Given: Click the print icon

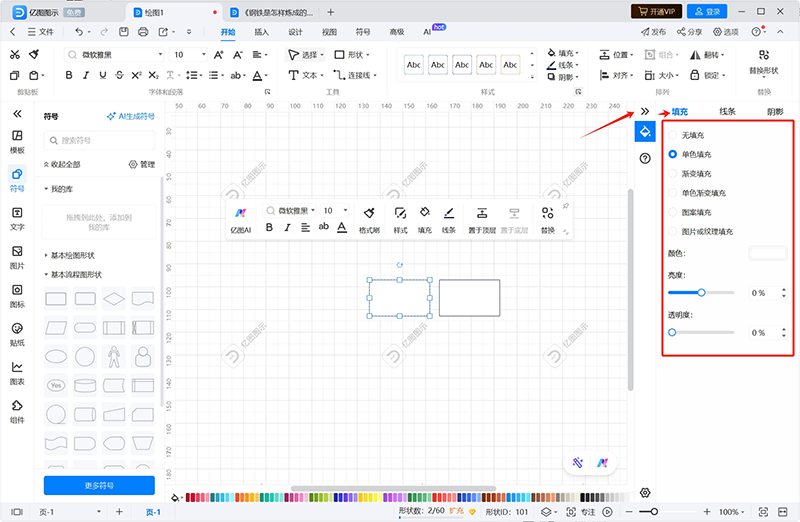Looking at the screenshot, I should [143, 32].
